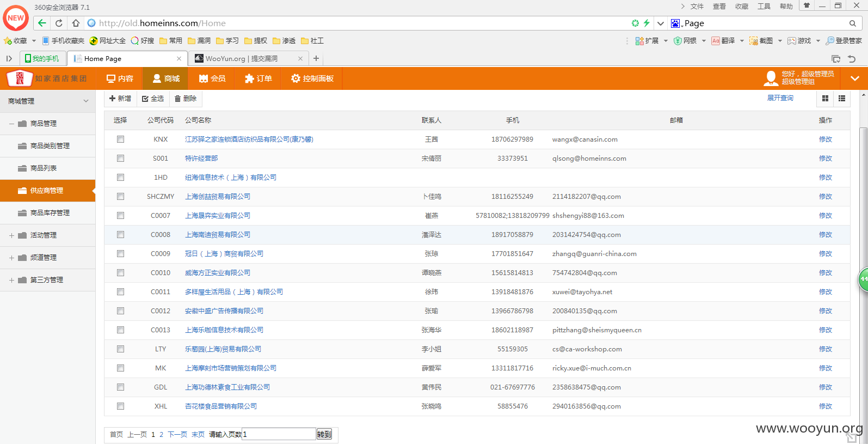Open a new browser tab with plus

coord(316,58)
